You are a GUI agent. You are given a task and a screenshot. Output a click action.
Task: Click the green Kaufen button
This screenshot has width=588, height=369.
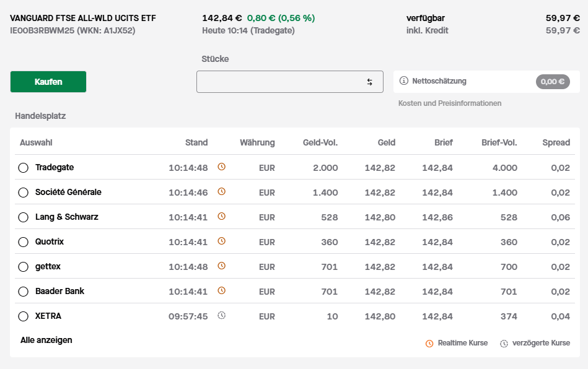click(48, 82)
